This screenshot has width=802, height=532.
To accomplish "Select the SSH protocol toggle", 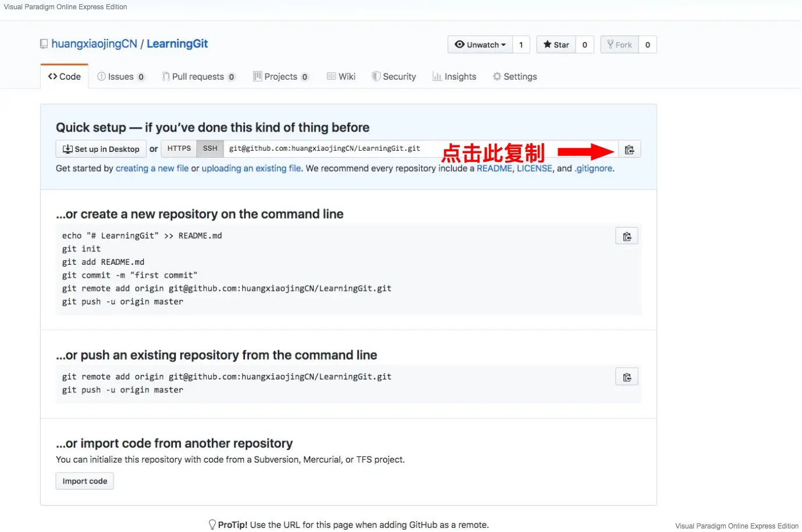I will coord(210,149).
